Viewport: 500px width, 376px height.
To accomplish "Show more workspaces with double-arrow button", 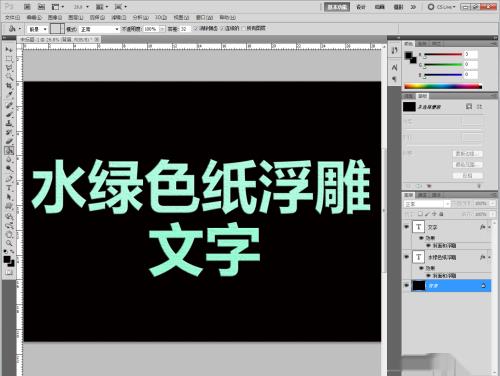I will pyautogui.click(x=413, y=7).
